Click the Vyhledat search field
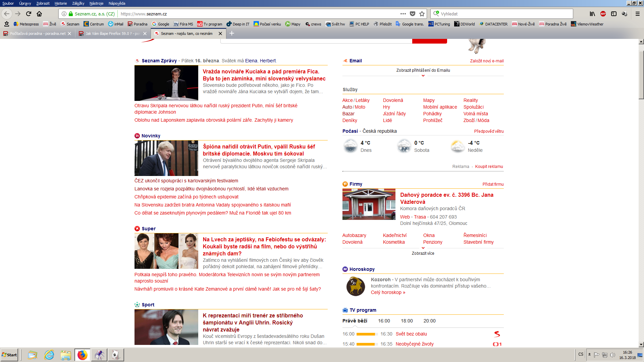This screenshot has width=644, height=362. (503, 14)
